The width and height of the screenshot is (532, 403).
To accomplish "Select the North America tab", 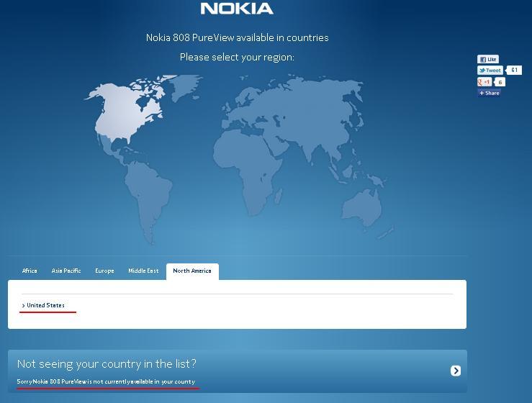I will (192, 271).
